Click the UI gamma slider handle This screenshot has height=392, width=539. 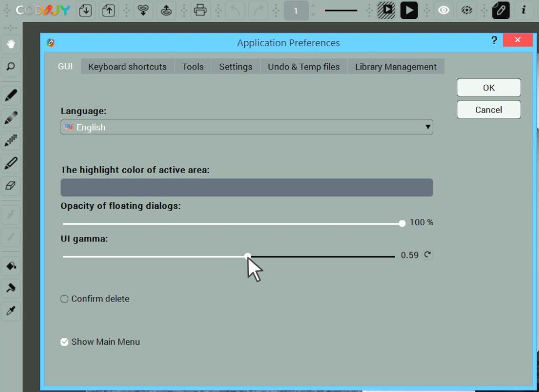pos(247,256)
